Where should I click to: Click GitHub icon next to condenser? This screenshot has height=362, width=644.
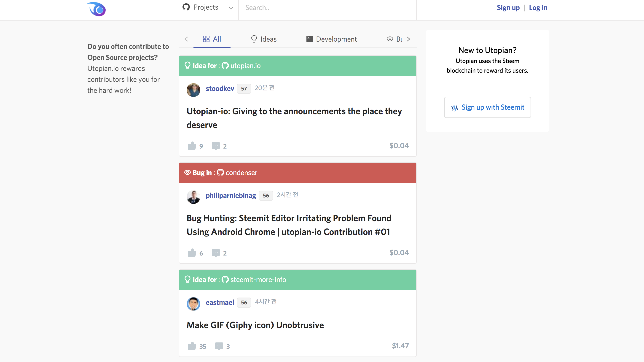(x=220, y=172)
